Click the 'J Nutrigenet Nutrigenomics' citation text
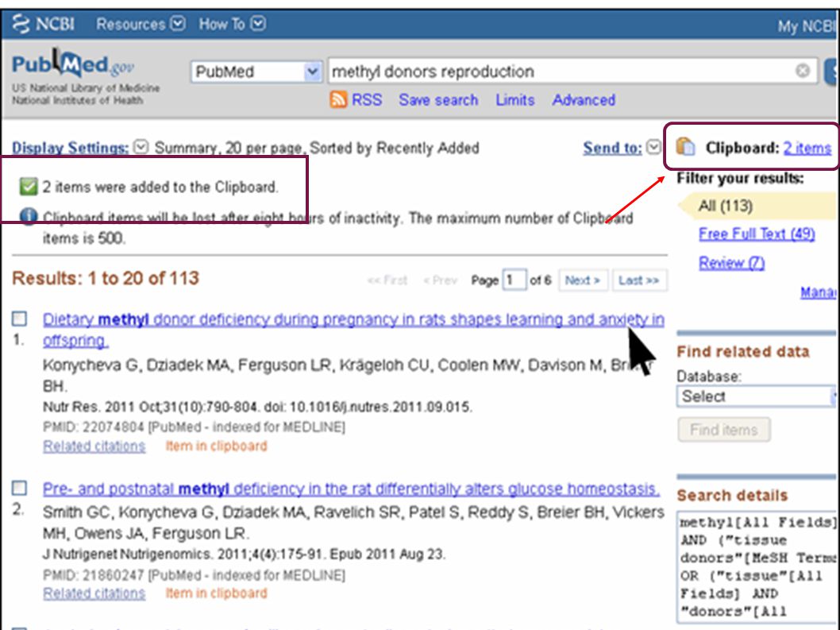The width and height of the screenshot is (840, 630). pos(244,554)
